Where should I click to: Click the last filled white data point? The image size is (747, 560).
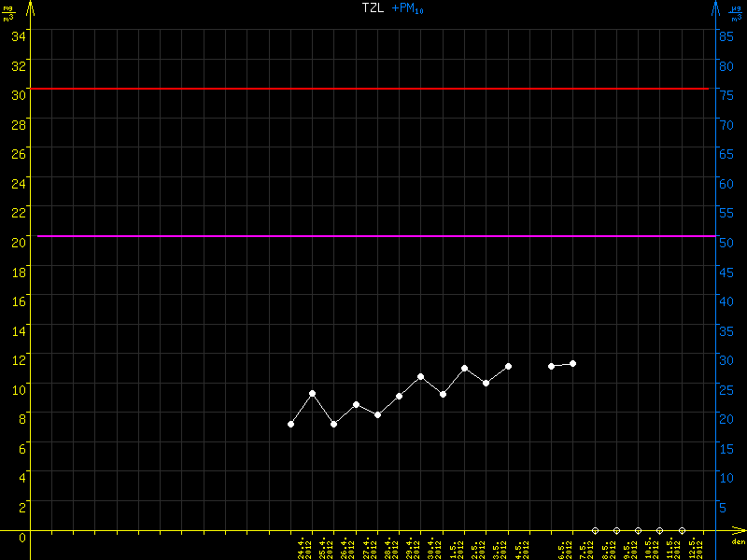[572, 363]
